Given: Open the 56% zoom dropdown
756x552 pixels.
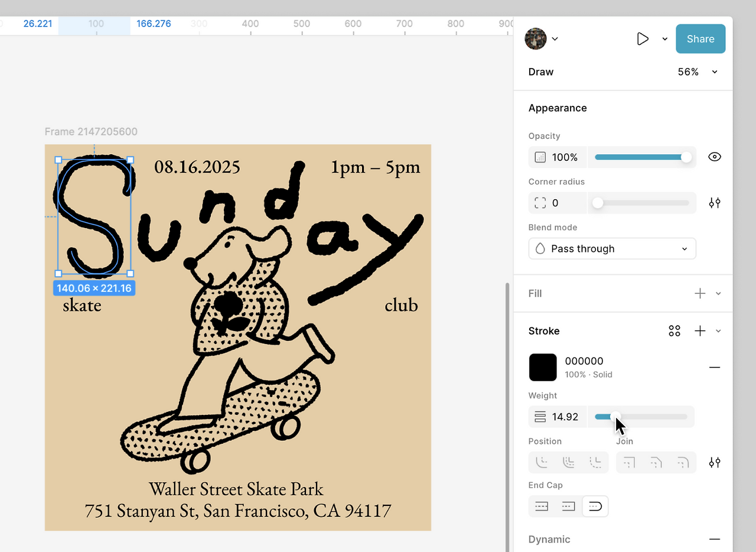Looking at the screenshot, I should click(x=698, y=72).
